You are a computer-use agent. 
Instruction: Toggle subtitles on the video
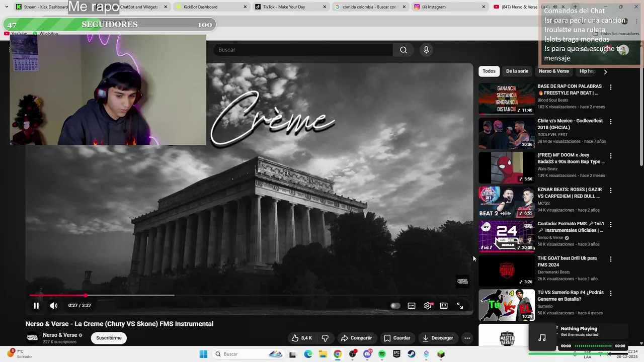click(x=412, y=305)
